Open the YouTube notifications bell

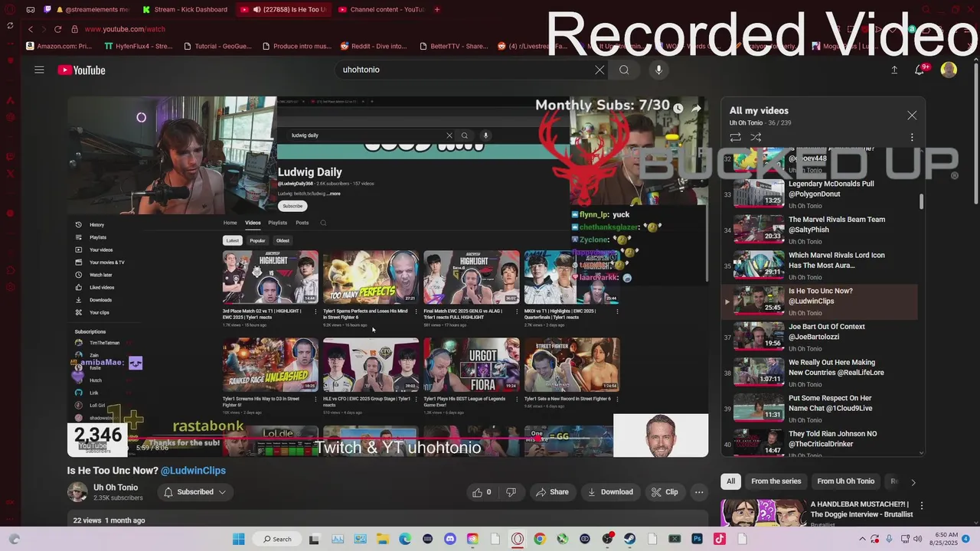(920, 70)
